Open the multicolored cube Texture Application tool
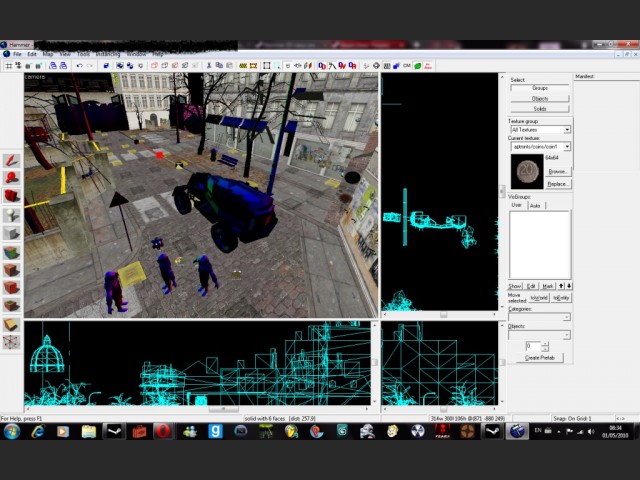The width and height of the screenshot is (640, 480). (x=11, y=252)
